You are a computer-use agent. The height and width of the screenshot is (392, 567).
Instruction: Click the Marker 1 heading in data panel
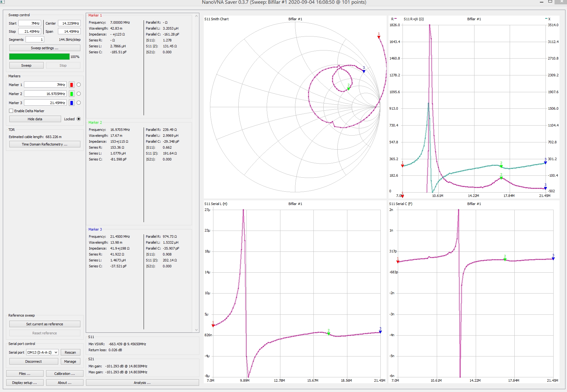click(x=95, y=15)
